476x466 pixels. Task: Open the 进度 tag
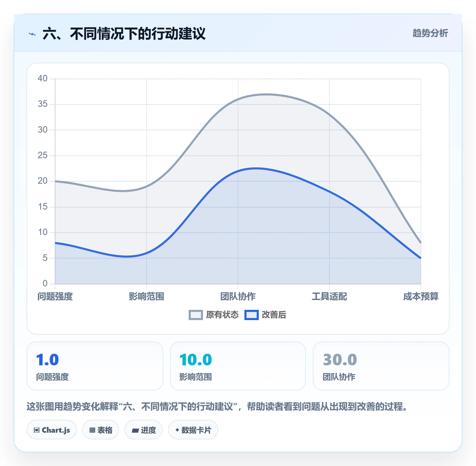point(143,430)
